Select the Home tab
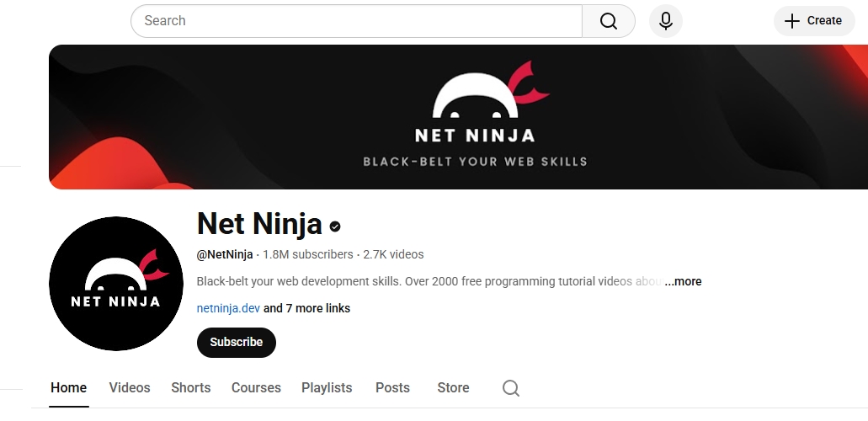This screenshot has height=421, width=868. 69,388
